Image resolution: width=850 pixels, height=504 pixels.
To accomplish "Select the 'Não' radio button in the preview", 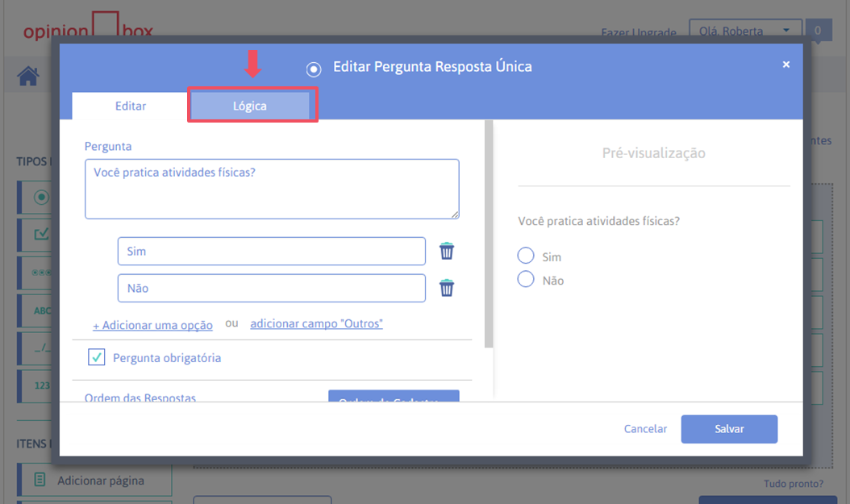I will [x=526, y=280].
